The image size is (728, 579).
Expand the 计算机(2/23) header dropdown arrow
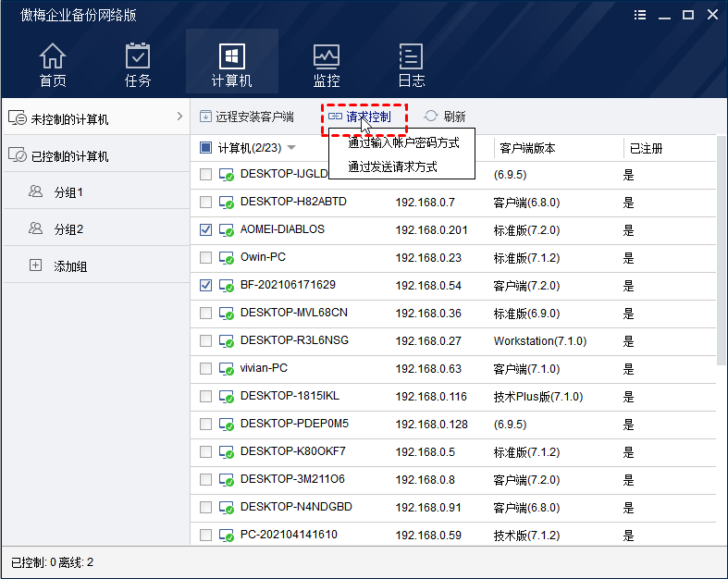click(291, 148)
